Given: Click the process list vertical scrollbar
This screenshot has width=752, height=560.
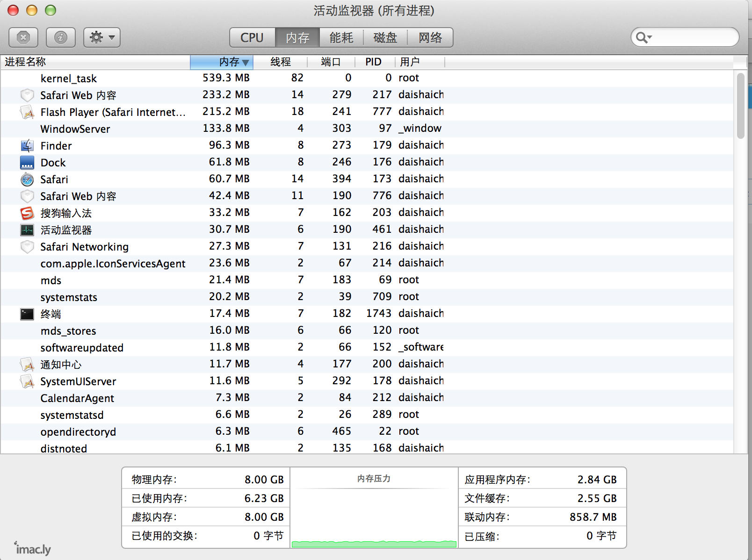Looking at the screenshot, I should point(740,106).
